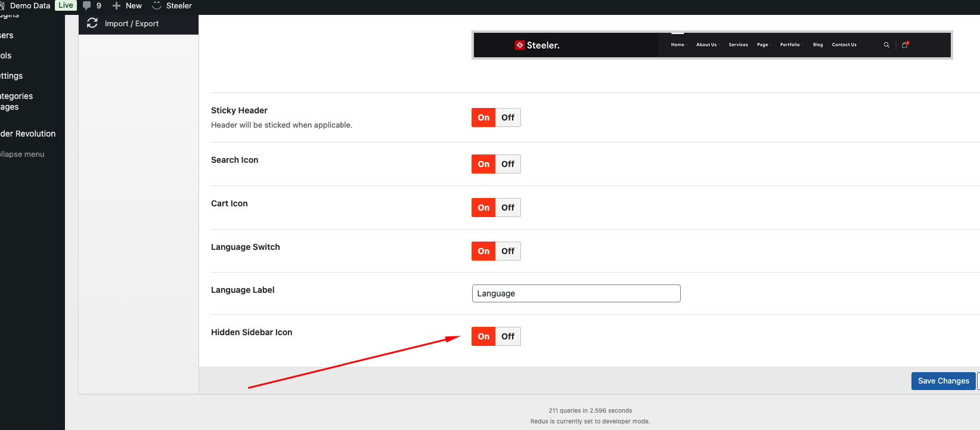Viewport: 980px width, 430px height.
Task: Click the Search Icon label
Action: 234,160
